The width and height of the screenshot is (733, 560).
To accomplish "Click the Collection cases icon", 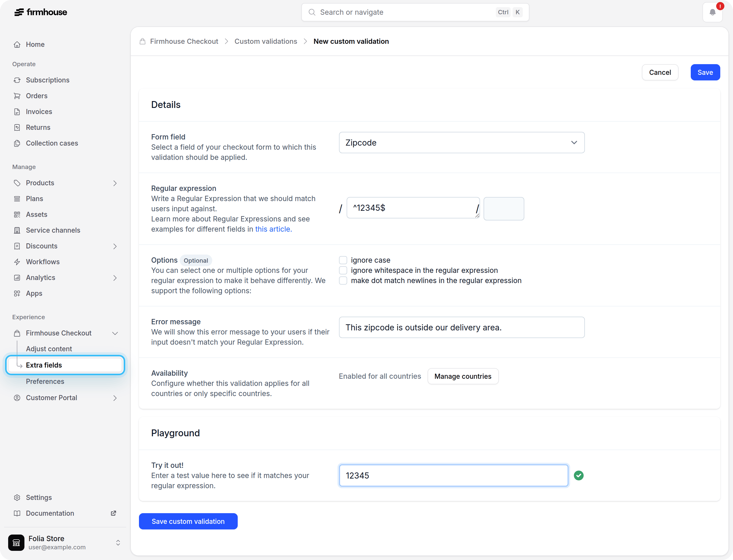I will point(17,143).
